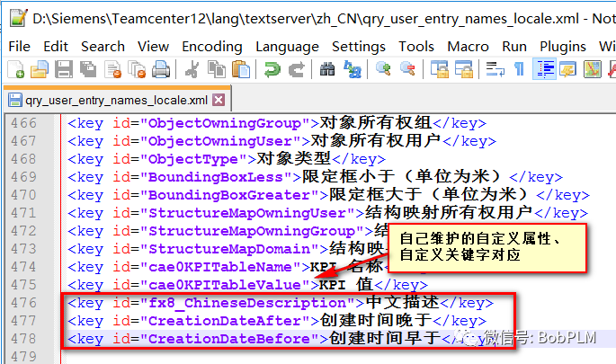Image resolution: width=616 pixels, height=364 pixels.
Task: Zoom out with the magnifier minus icon
Action: [x=407, y=69]
